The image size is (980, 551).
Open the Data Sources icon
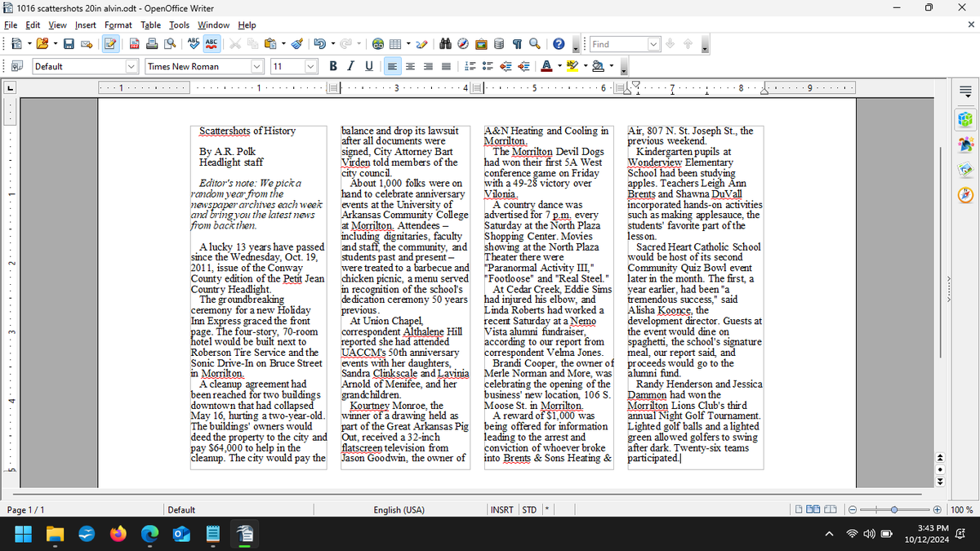(x=500, y=44)
